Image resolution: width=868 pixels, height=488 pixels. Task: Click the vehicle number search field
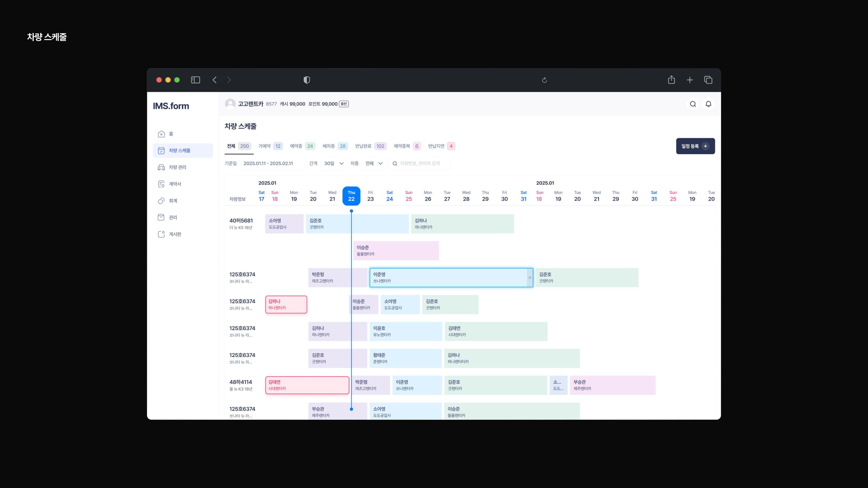click(x=419, y=163)
